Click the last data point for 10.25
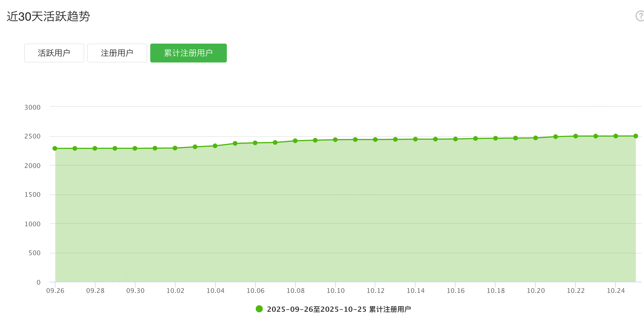This screenshot has height=320, width=644. 636,136
